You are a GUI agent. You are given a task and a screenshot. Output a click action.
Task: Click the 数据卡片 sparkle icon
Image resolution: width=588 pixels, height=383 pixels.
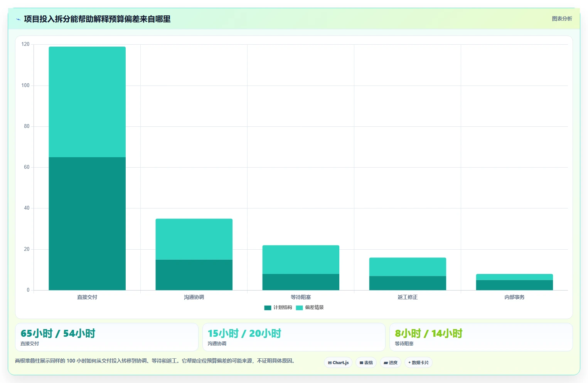(x=409, y=363)
